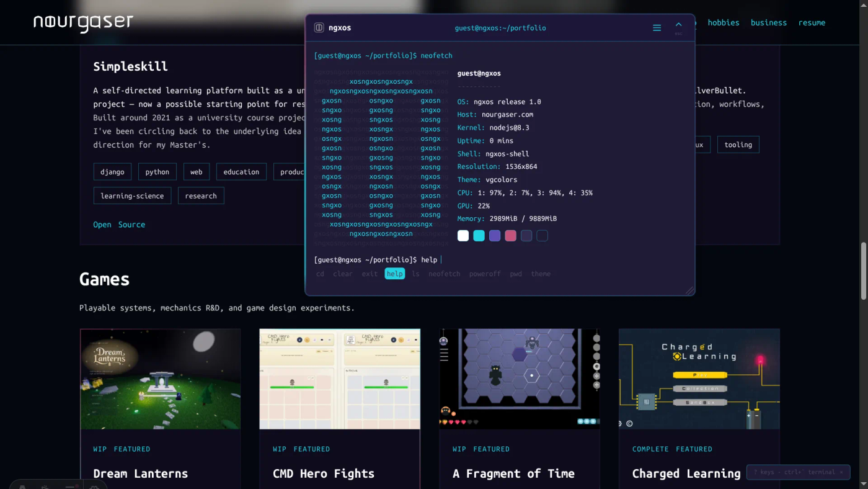Grab the terminal resize handle corner

click(689, 290)
